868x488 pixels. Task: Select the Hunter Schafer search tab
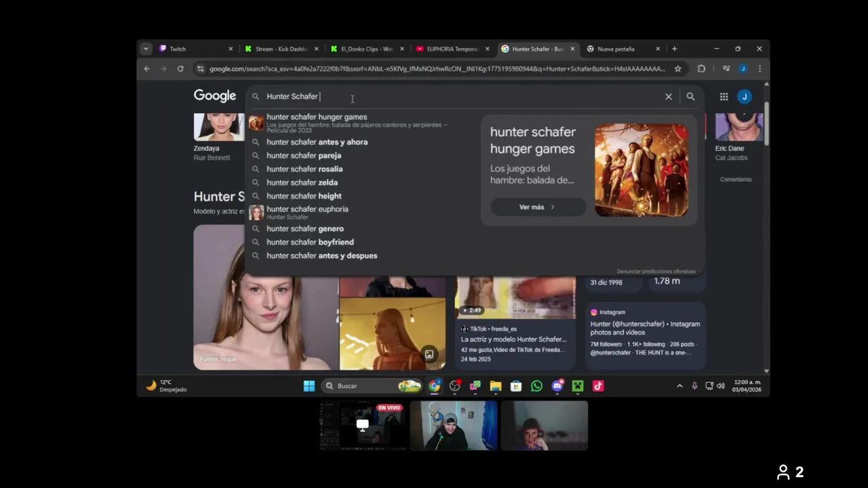(x=538, y=49)
